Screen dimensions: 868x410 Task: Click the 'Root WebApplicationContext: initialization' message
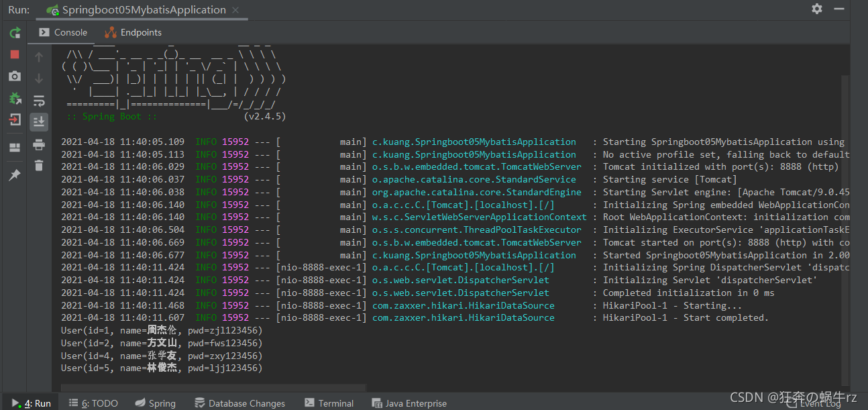click(726, 217)
